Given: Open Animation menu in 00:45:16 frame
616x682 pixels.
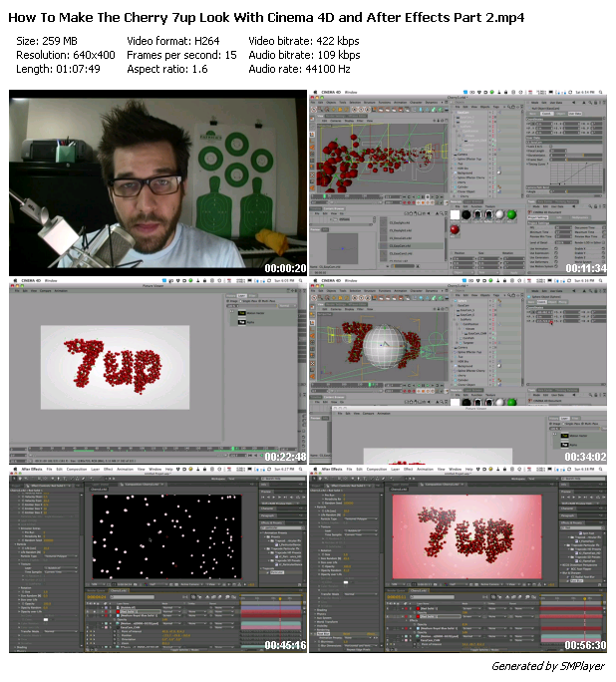Looking at the screenshot, I should [x=126, y=470].
